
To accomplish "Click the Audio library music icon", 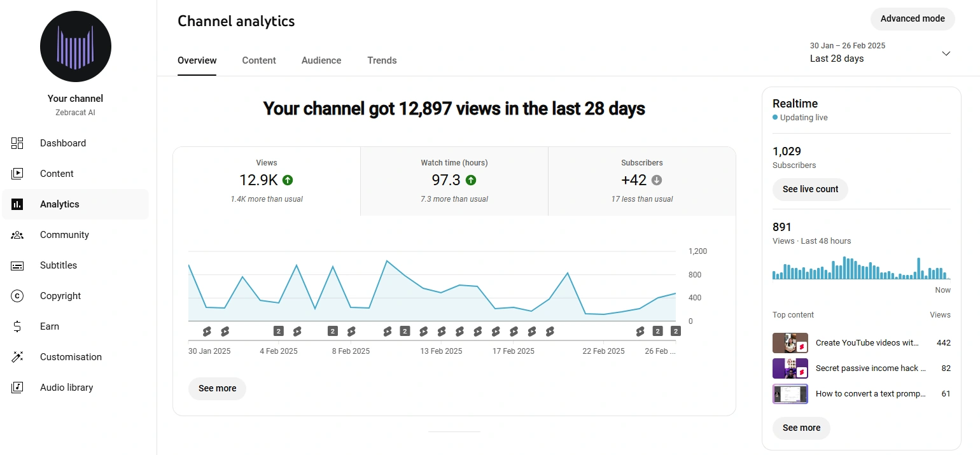I will pos(17,388).
